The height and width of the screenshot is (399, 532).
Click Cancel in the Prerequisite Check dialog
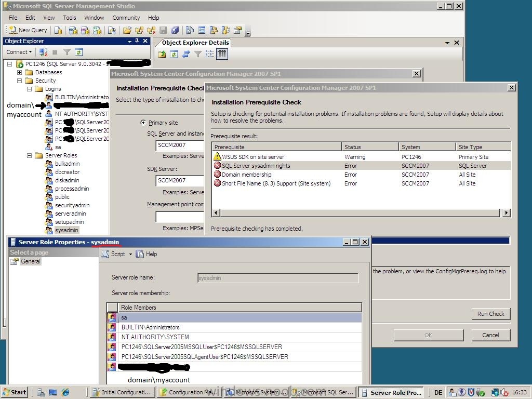point(490,335)
